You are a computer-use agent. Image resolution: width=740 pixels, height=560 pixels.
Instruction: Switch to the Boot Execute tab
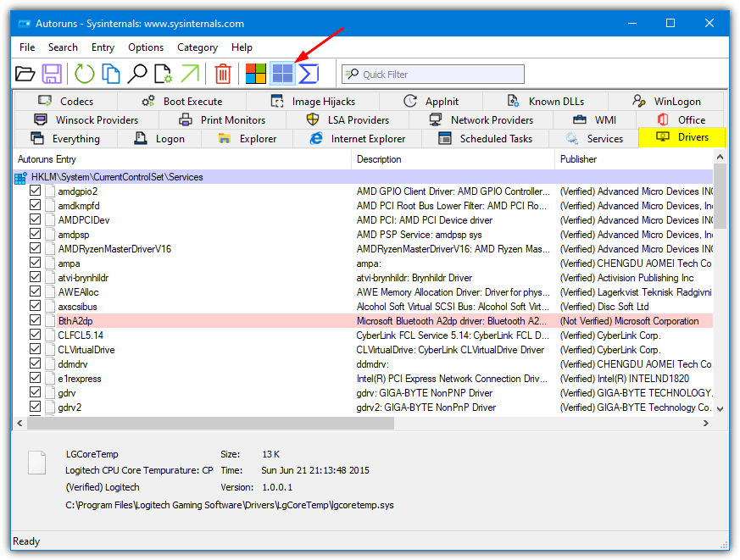(181, 101)
